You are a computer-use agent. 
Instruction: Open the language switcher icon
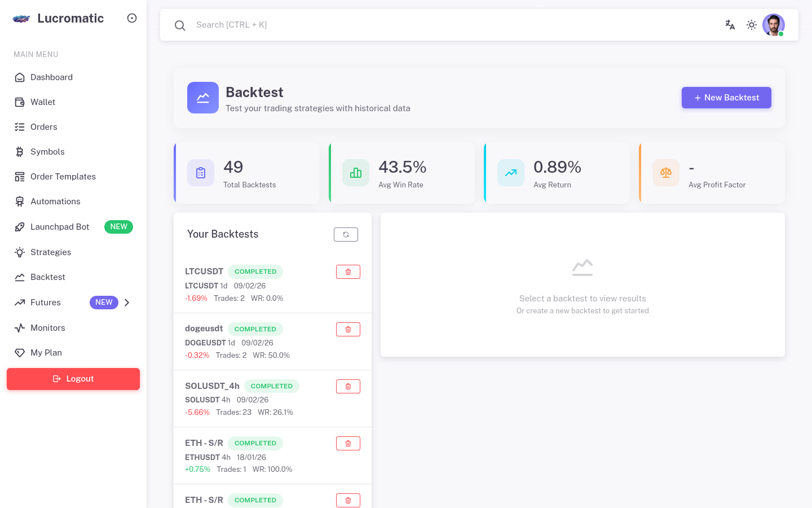tap(730, 25)
